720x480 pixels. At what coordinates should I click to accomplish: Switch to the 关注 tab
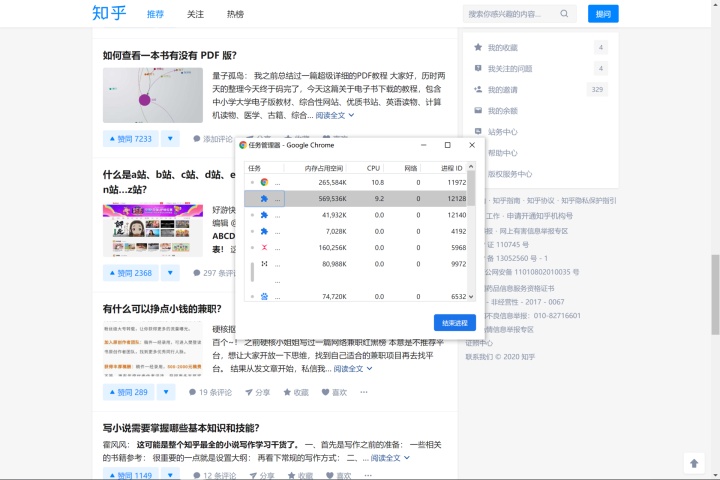tap(195, 14)
